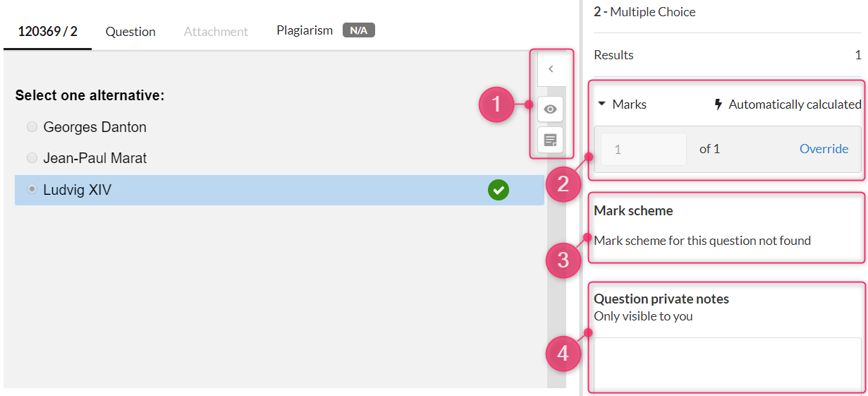Click the Question private notes text box
Screen dimensions: 868x396
tap(727, 364)
